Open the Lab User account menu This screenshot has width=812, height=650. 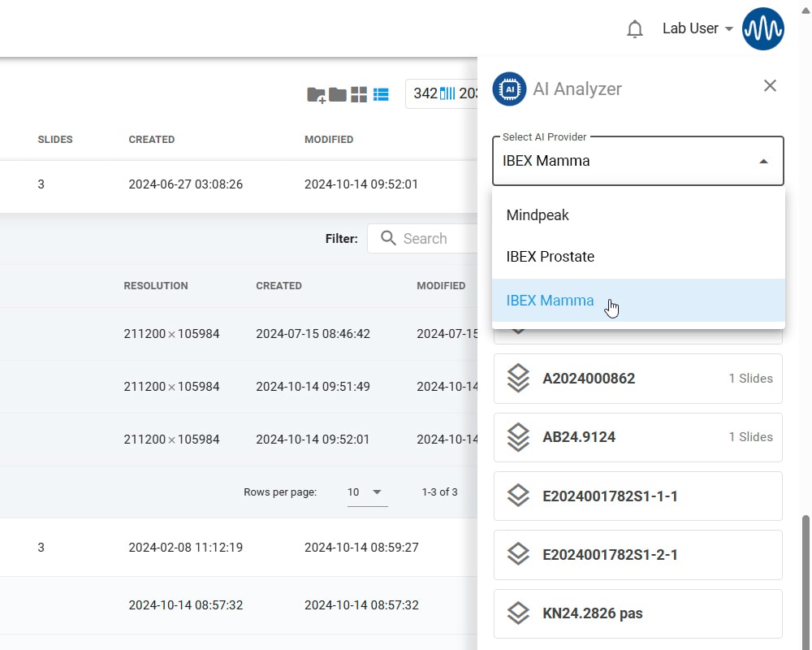pyautogui.click(x=697, y=29)
